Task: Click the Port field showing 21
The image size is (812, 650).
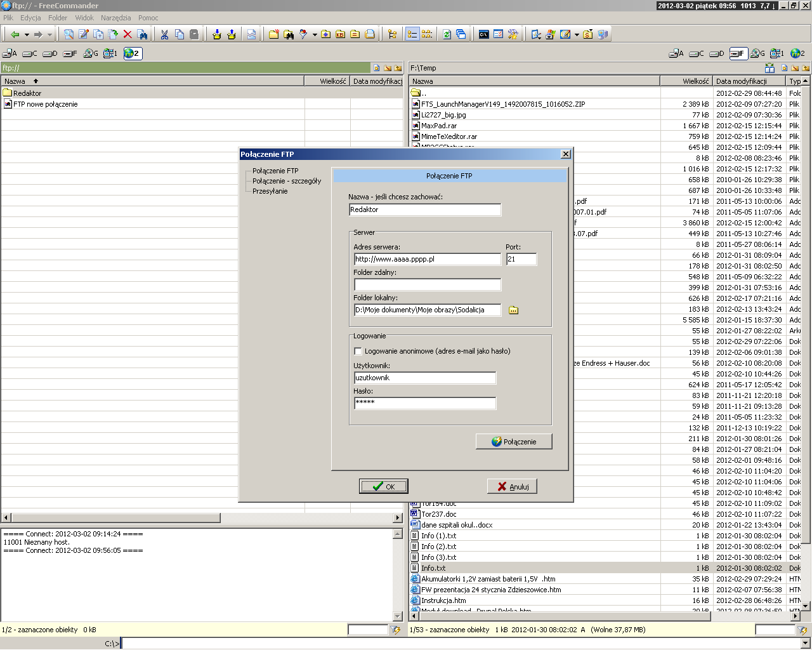Action: [521, 259]
